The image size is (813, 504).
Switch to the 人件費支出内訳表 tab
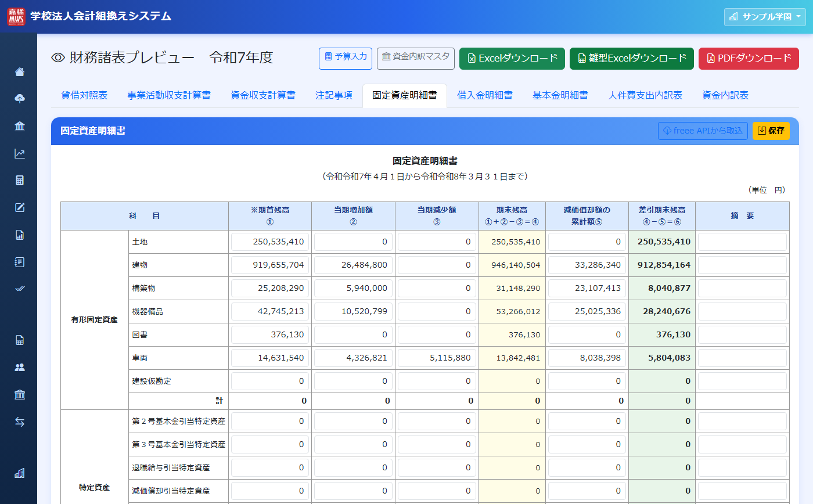pyautogui.click(x=645, y=96)
